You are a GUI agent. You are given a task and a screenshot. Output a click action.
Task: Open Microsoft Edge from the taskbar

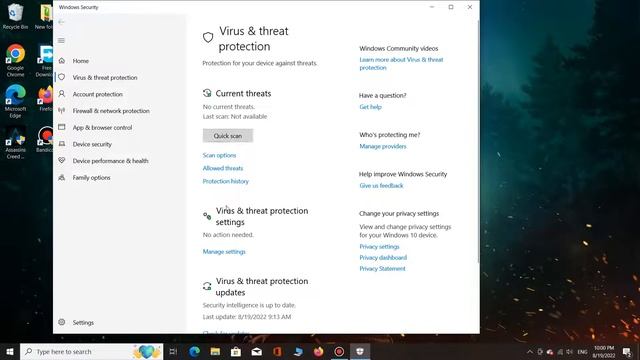pyautogui.click(x=194, y=351)
